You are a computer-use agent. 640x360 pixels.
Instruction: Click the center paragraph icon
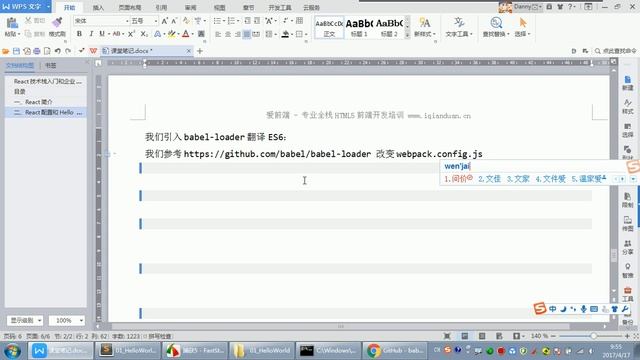pyautogui.click(x=228, y=34)
